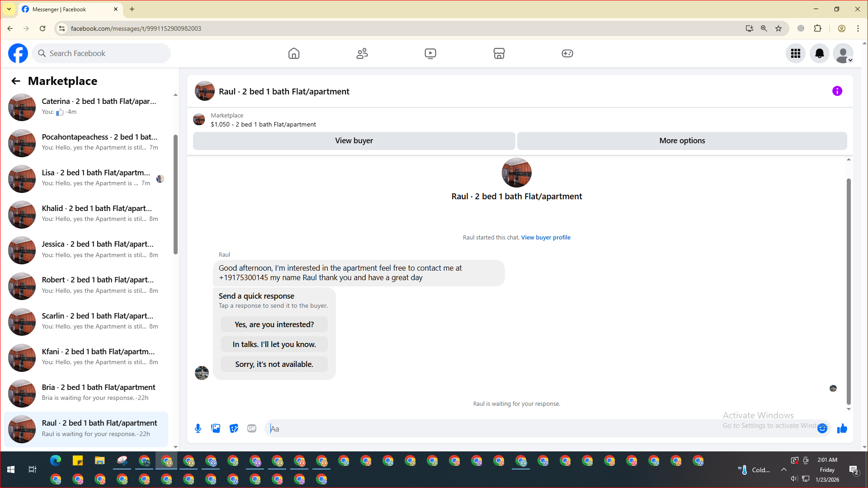Click the back arrow beside Marketplace
This screenshot has height=488, width=868.
[16, 81]
